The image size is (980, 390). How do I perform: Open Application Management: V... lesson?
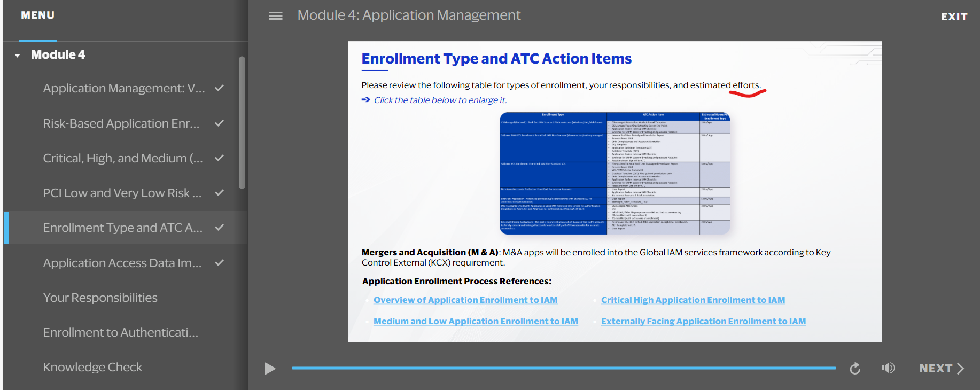pos(124,88)
